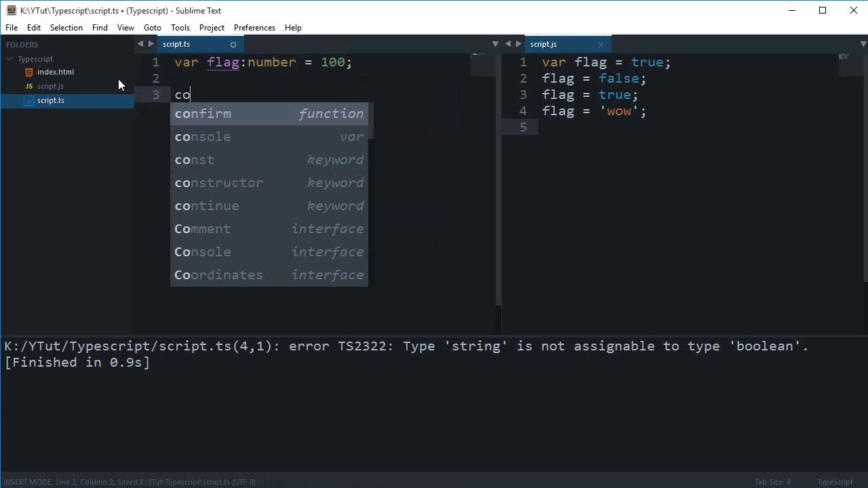The image size is (868, 488).
Task: Open the Tools menu
Action: [x=180, y=28]
